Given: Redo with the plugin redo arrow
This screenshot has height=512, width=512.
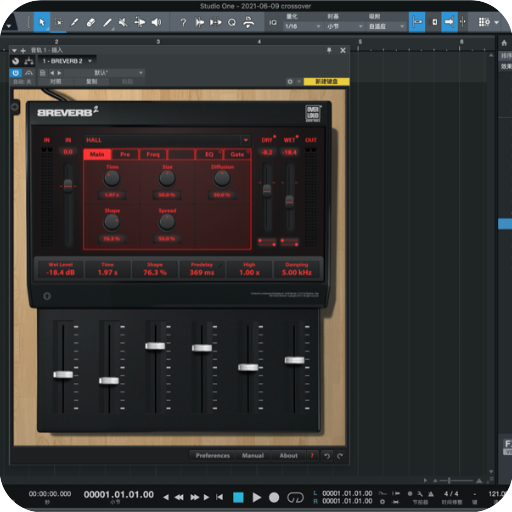Looking at the screenshot, I should tap(340, 456).
